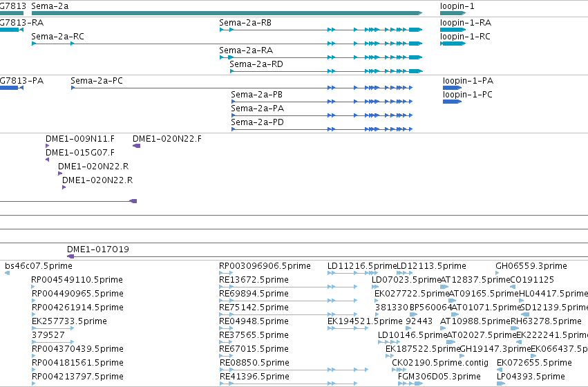Screen dimensions: 588x387
Task: Click the RE13672.5prime EST label
Action: [254, 280]
